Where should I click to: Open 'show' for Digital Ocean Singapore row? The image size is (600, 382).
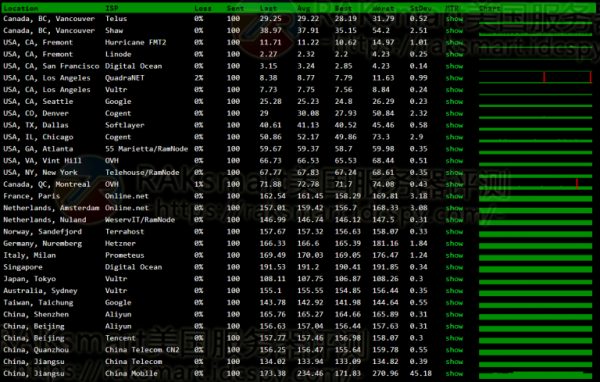454,267
